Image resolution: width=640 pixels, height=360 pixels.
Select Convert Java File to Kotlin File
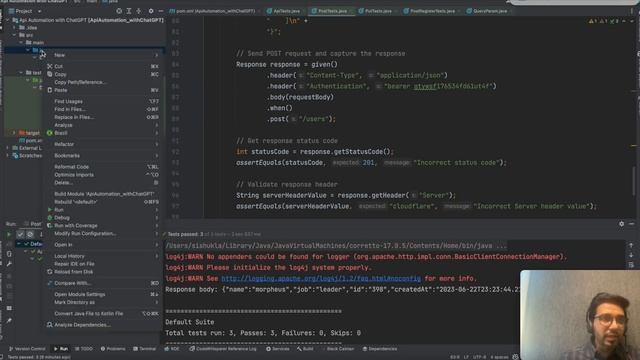point(102,313)
